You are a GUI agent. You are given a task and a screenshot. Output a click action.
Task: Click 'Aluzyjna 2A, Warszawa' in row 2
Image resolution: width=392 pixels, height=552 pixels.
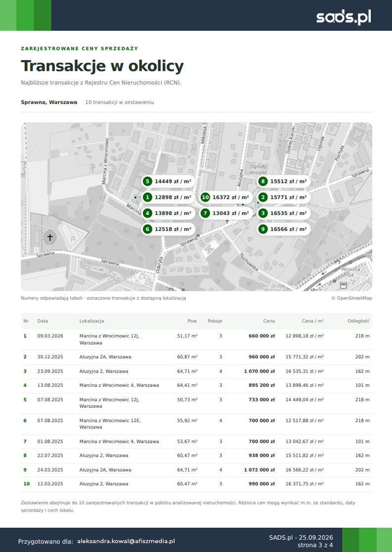click(x=105, y=357)
